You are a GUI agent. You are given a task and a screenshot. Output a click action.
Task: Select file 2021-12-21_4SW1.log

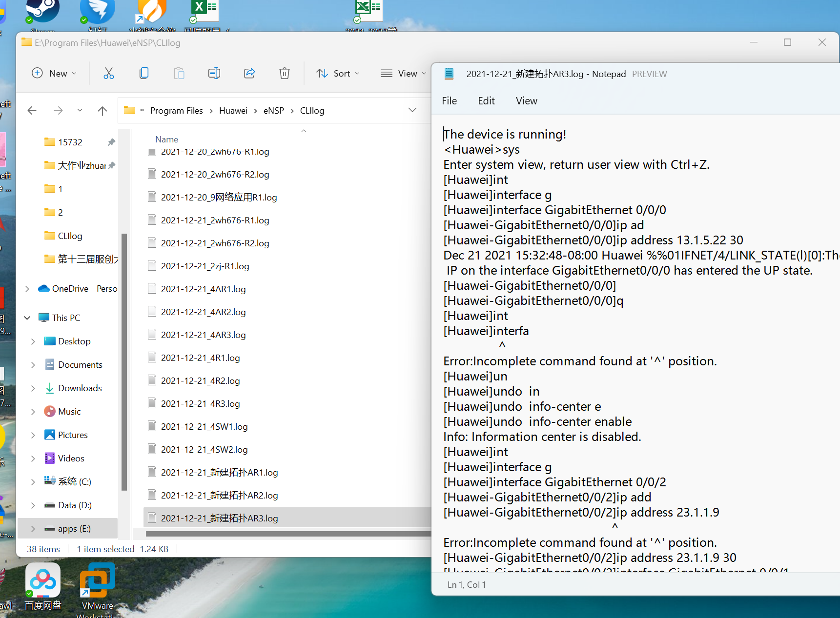204,427
